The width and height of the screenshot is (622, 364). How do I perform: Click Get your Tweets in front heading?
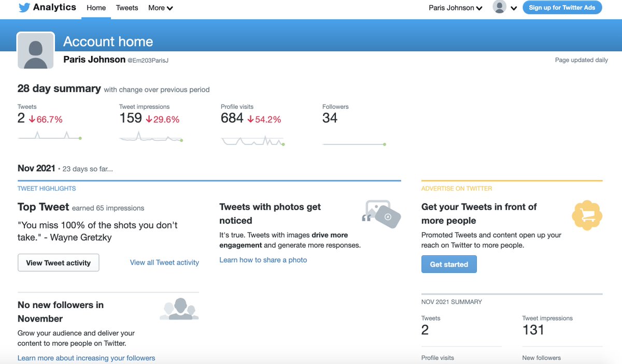coord(479,213)
